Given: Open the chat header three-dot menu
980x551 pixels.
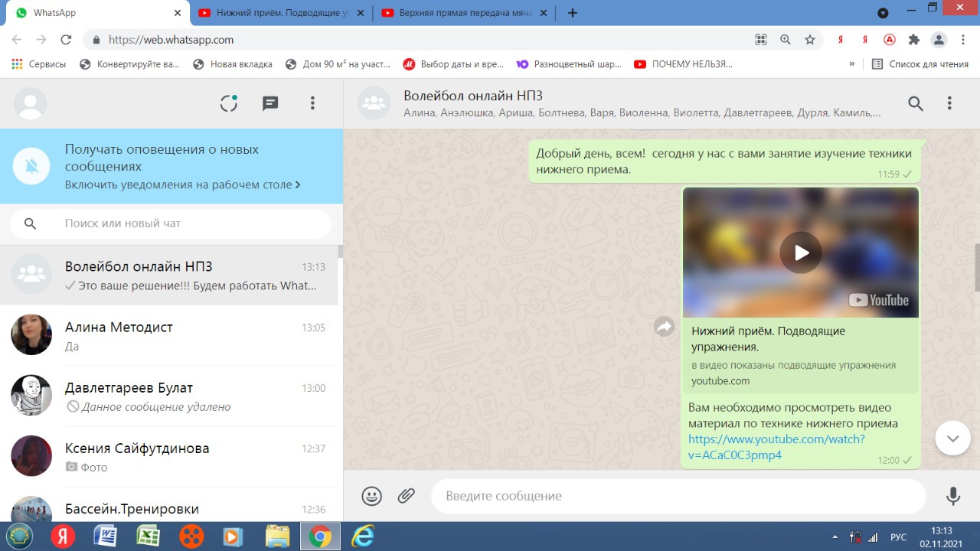Looking at the screenshot, I should click(x=949, y=103).
